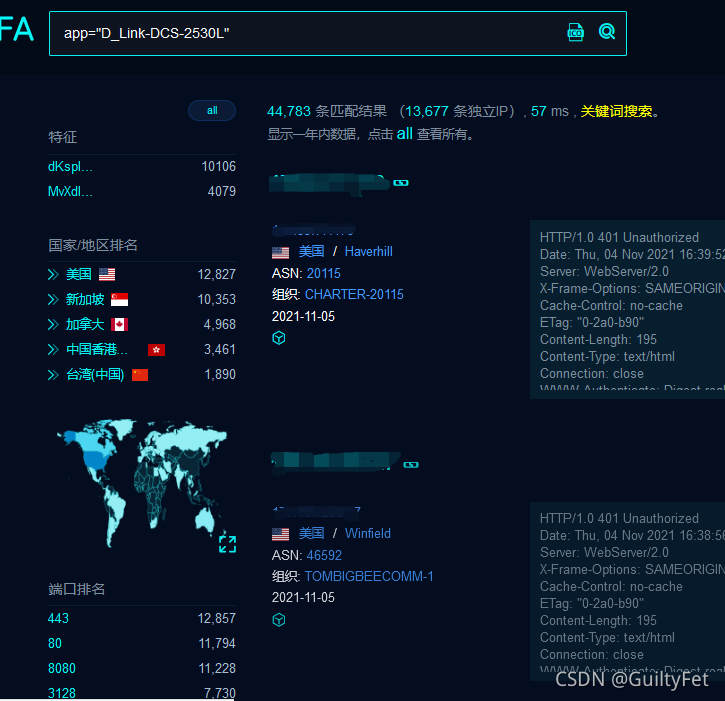Click first blurred result host link
Viewport: 725px width, 701px height.
pyautogui.click(x=329, y=183)
